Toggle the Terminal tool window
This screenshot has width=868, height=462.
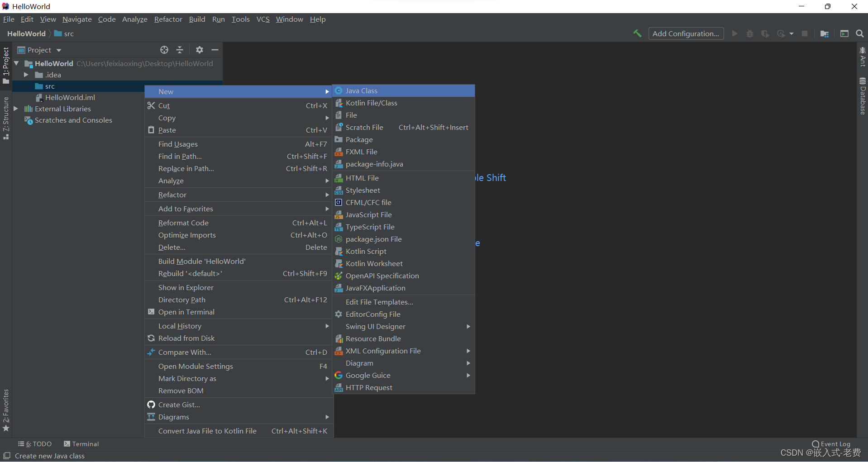[x=81, y=444]
